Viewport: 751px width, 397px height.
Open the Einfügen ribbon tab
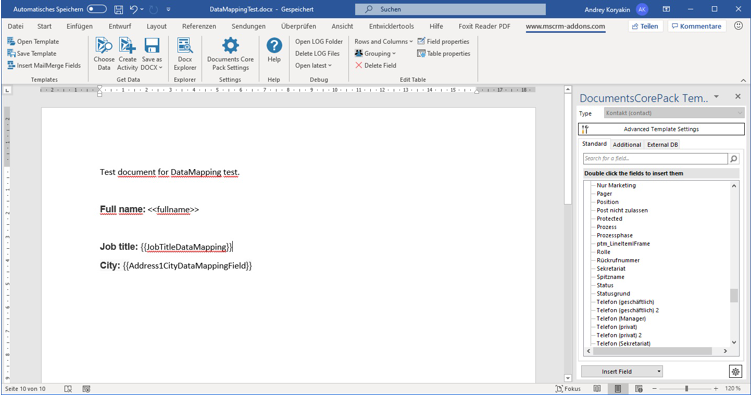(80, 26)
